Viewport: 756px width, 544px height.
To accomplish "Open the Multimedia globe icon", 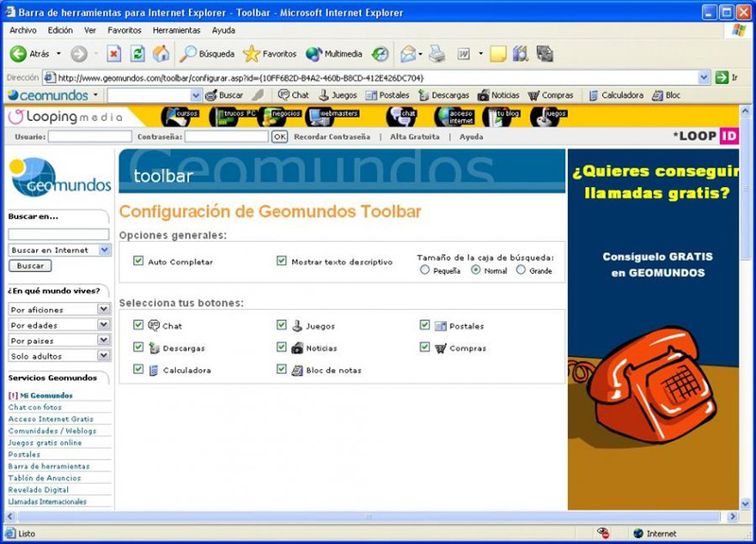I will click(x=314, y=54).
